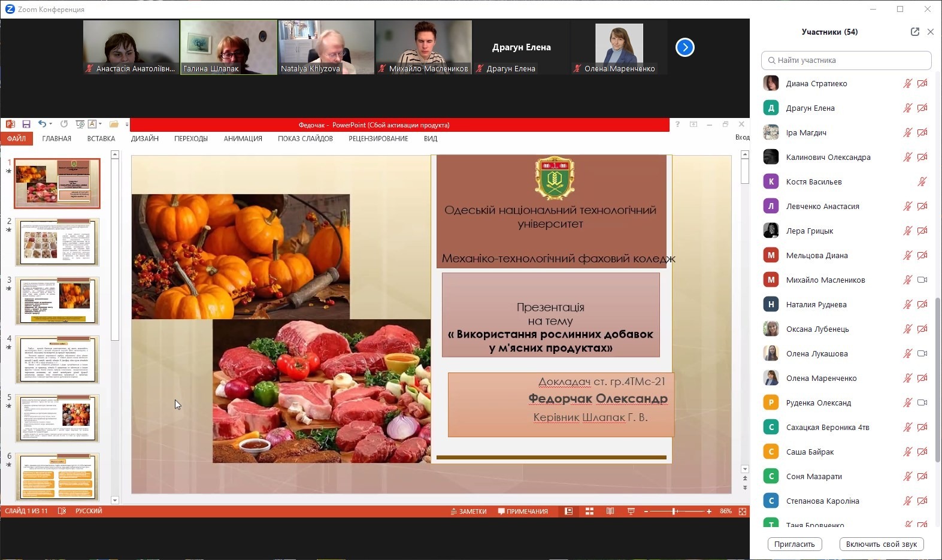Expand the dropdown next to the 'A' icon
Screen dimensions: 942x560
click(x=100, y=124)
